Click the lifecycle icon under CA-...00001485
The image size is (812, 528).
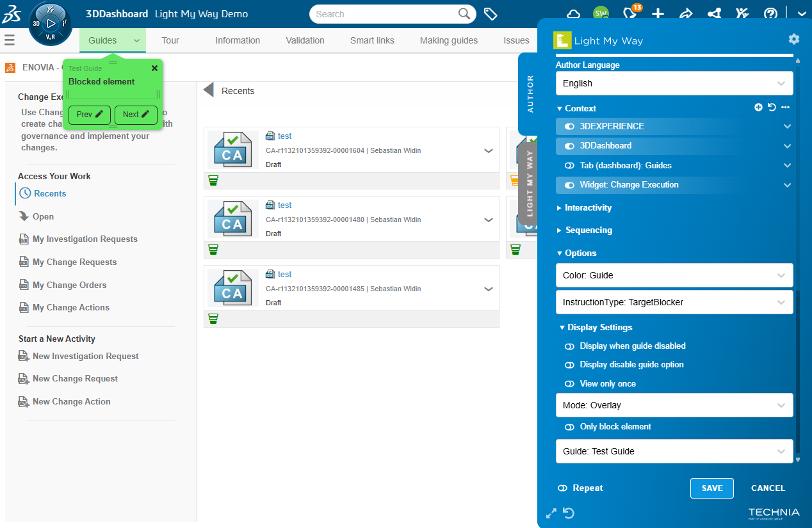(213, 318)
